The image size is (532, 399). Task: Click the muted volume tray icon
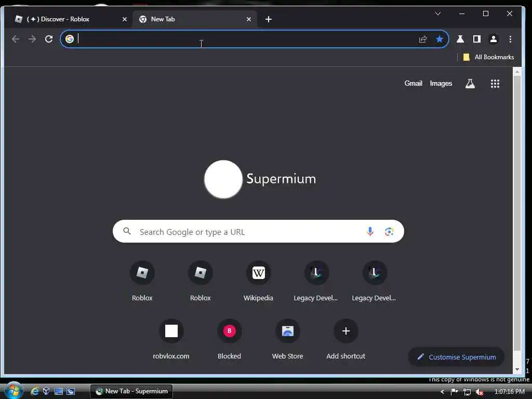(x=480, y=392)
